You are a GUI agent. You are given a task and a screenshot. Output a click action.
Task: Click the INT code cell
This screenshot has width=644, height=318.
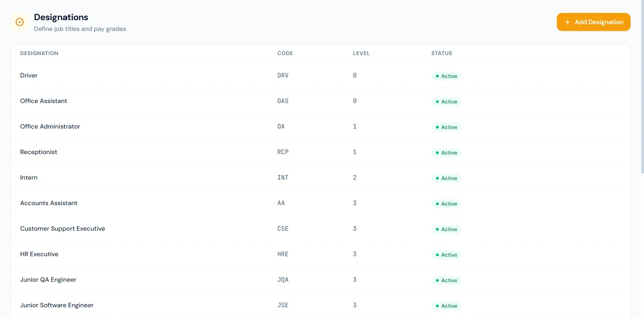pos(283,177)
